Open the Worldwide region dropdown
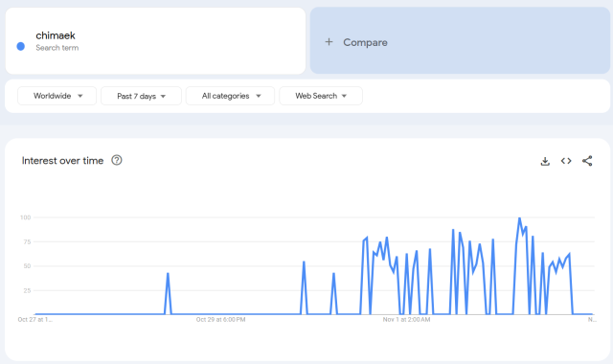 click(x=57, y=96)
